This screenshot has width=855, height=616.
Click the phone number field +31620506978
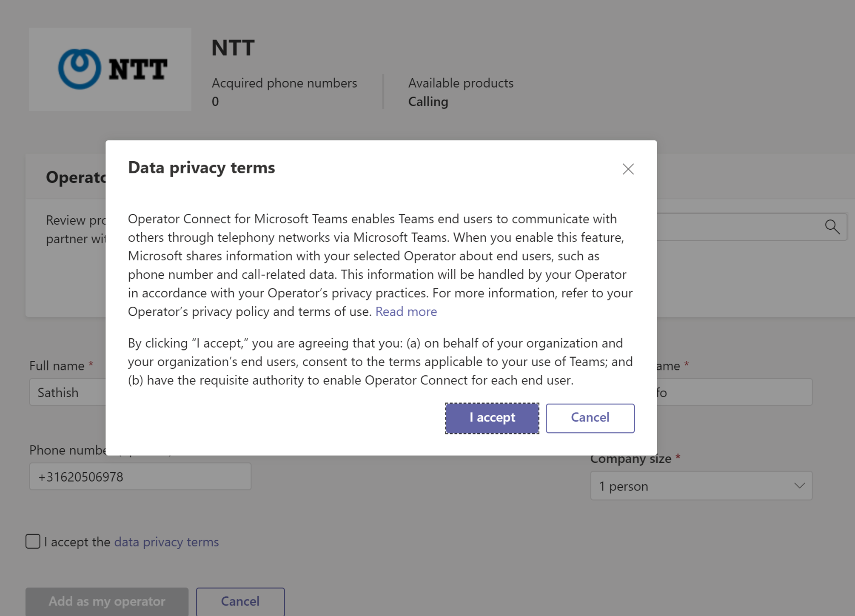point(140,476)
